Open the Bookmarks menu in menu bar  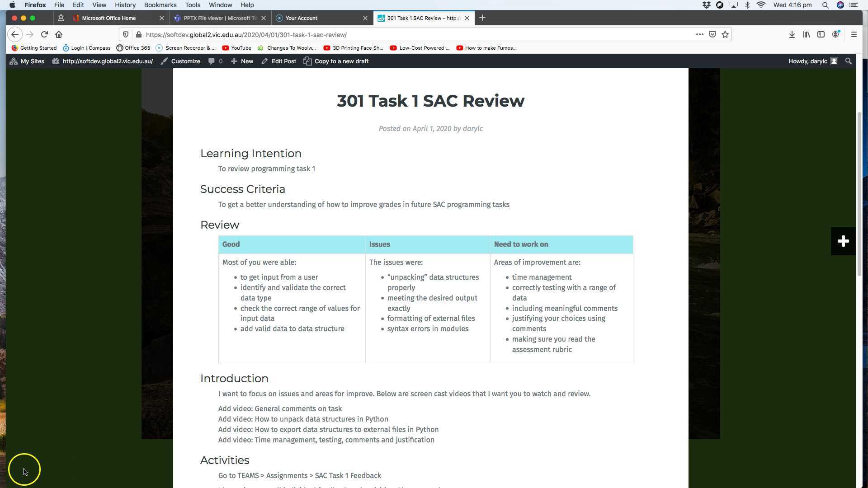click(x=160, y=5)
